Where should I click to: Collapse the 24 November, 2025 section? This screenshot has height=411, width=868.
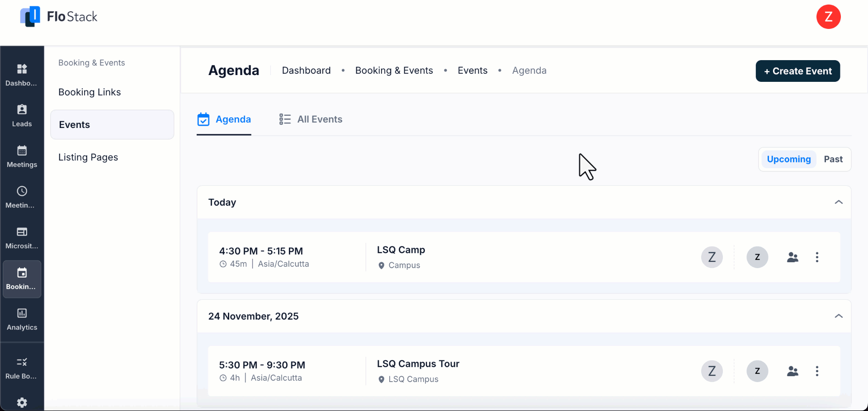click(x=838, y=316)
